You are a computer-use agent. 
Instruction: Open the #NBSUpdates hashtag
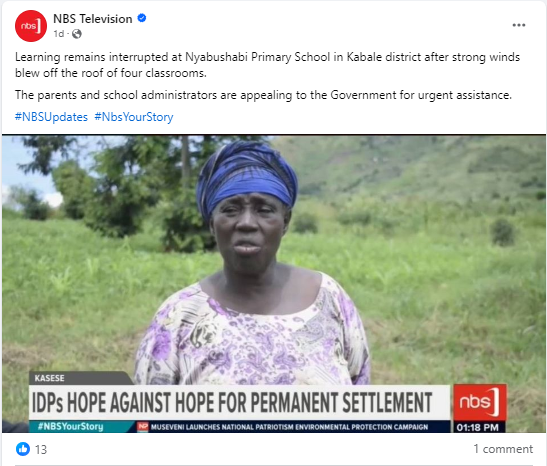(51, 117)
